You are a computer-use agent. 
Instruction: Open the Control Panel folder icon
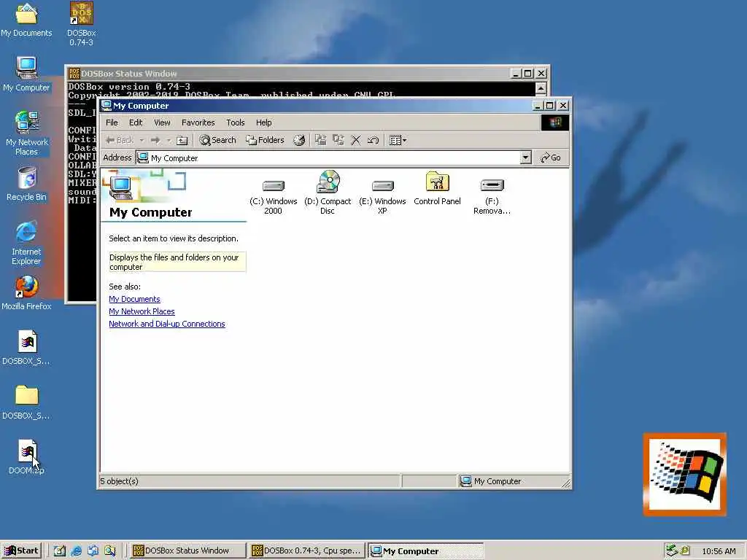(x=438, y=190)
